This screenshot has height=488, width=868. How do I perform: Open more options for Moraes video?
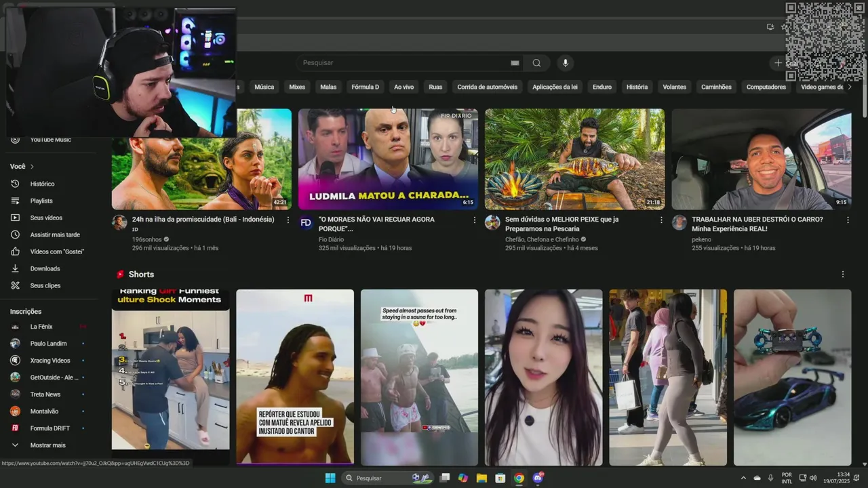click(475, 220)
